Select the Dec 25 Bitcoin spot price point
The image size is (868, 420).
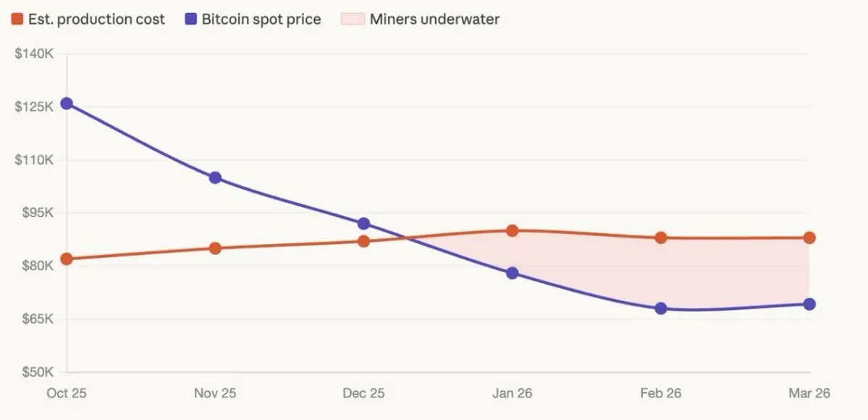pyautogui.click(x=363, y=224)
